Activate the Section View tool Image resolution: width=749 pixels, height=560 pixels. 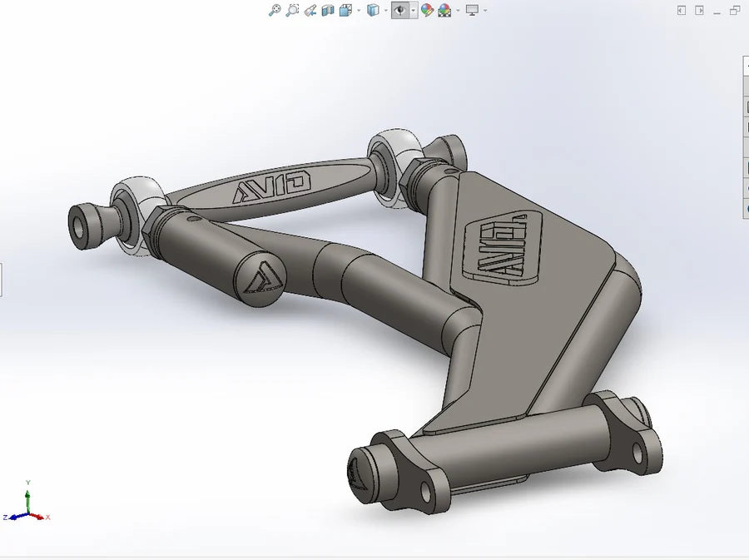[327, 10]
